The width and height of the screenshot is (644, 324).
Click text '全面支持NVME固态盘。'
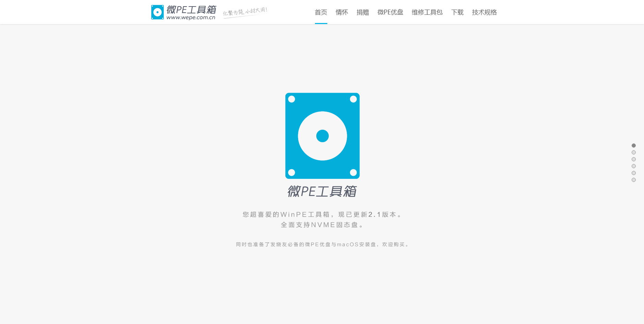point(323,225)
